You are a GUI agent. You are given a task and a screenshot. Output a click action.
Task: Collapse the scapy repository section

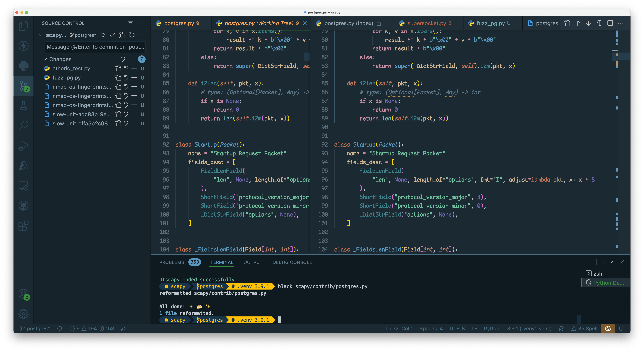tap(41, 35)
